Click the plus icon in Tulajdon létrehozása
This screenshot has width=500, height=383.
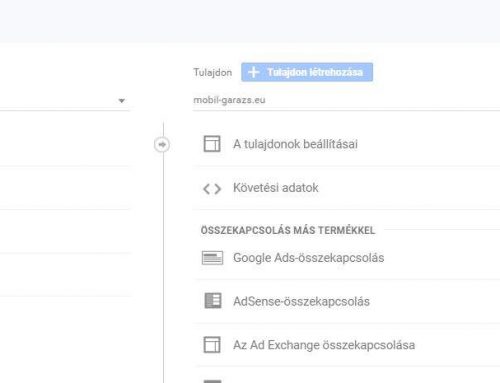click(x=254, y=72)
